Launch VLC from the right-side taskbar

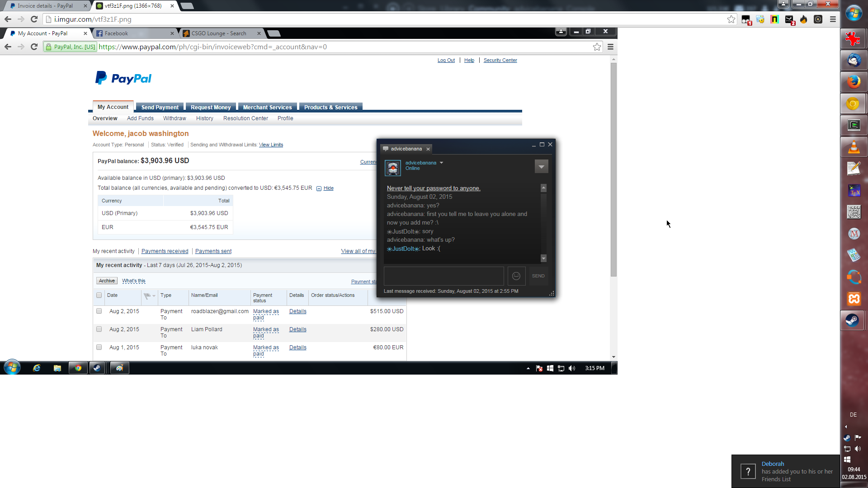pos(853,147)
